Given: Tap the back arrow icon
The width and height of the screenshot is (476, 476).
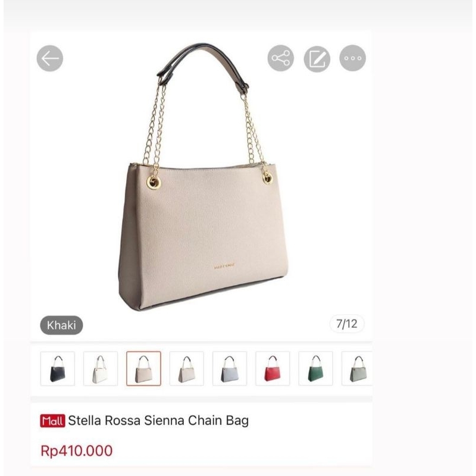Looking at the screenshot, I should tap(50, 58).
